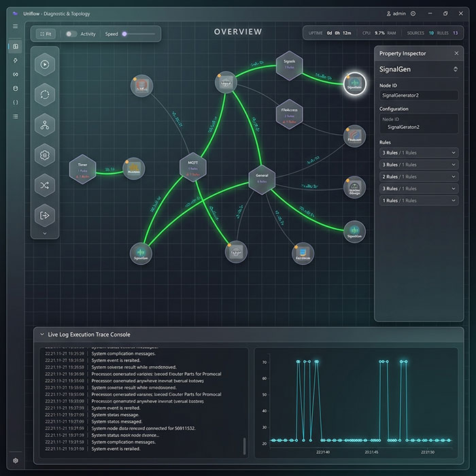Select the FileAccess hexagon node

pos(289,114)
